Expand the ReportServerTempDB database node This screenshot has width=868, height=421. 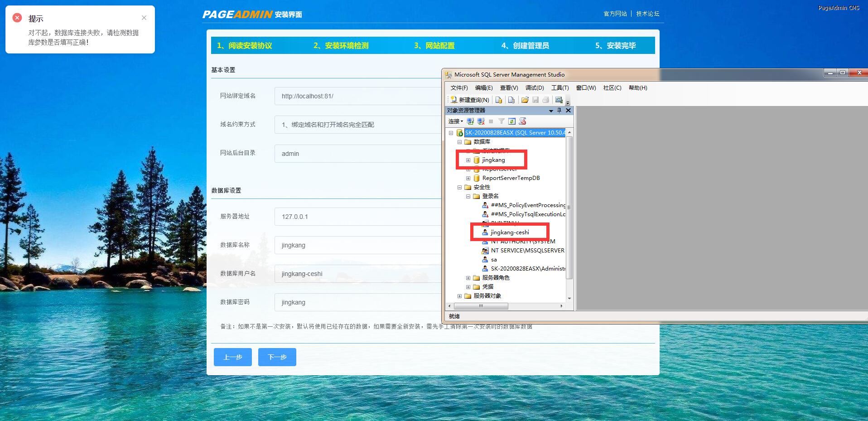tap(468, 178)
